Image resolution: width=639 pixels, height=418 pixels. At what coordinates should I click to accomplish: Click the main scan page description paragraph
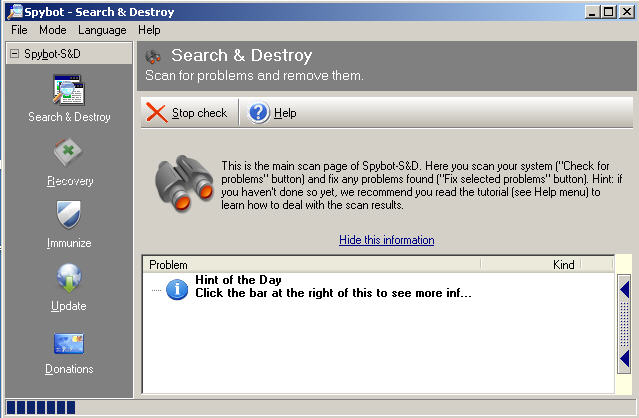[x=422, y=185]
